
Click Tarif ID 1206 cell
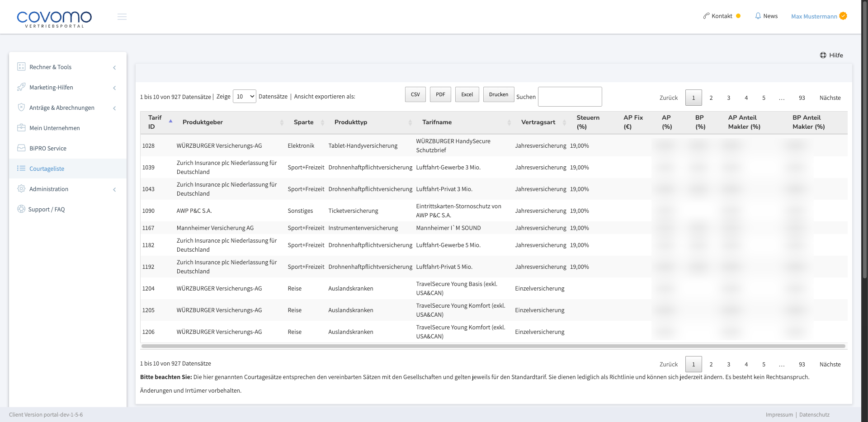point(148,332)
